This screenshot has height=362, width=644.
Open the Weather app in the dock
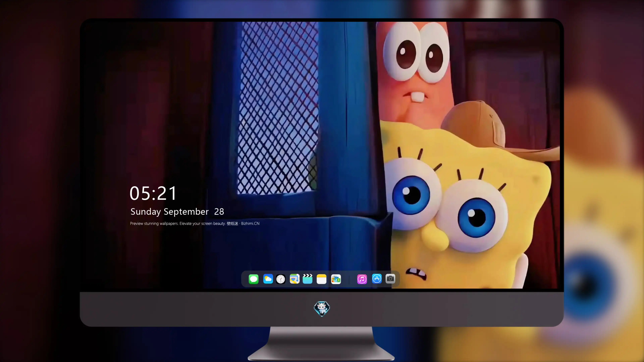[268, 279]
